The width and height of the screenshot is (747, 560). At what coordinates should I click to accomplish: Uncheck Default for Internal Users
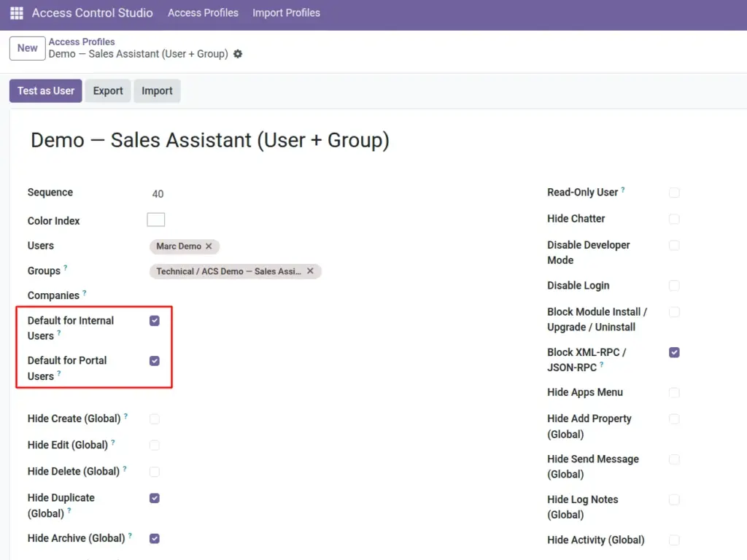coord(155,321)
